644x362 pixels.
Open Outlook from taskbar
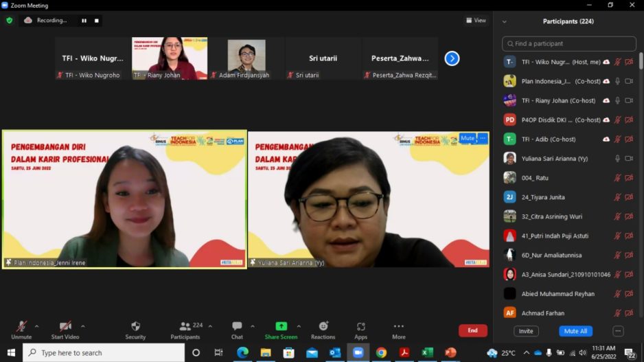[335, 352]
